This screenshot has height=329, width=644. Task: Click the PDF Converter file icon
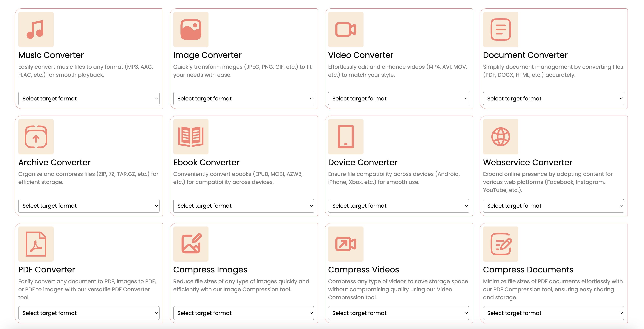coord(36,244)
